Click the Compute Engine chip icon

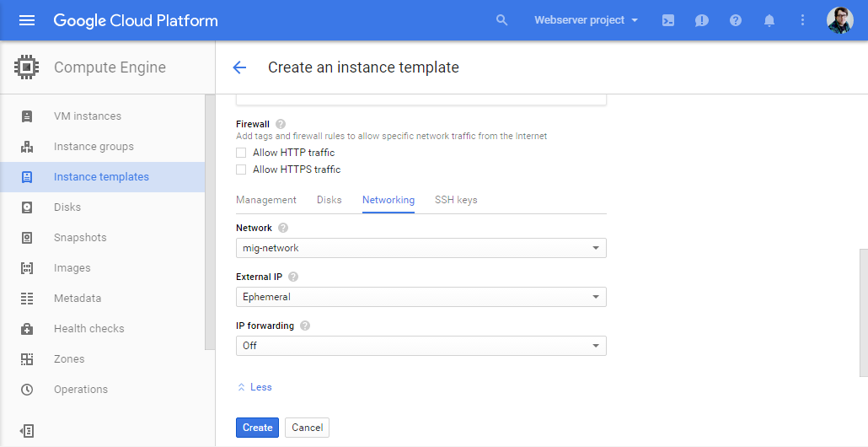pyautogui.click(x=27, y=67)
